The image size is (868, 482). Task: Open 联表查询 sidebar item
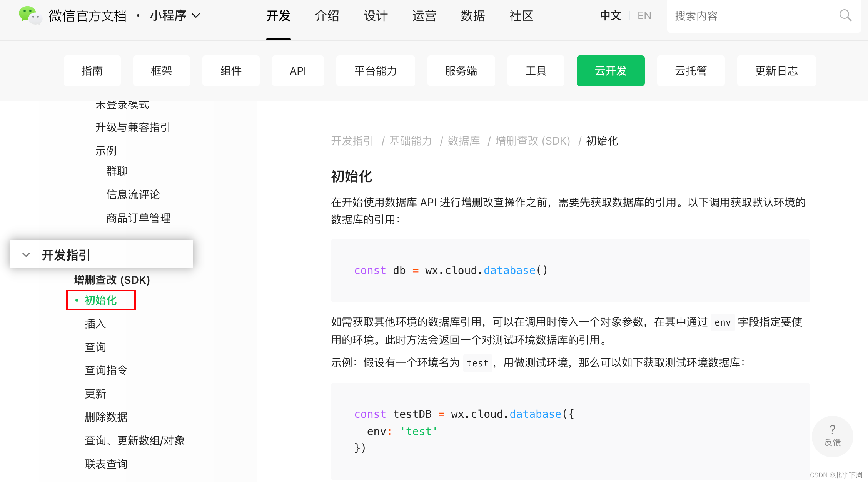click(x=106, y=464)
